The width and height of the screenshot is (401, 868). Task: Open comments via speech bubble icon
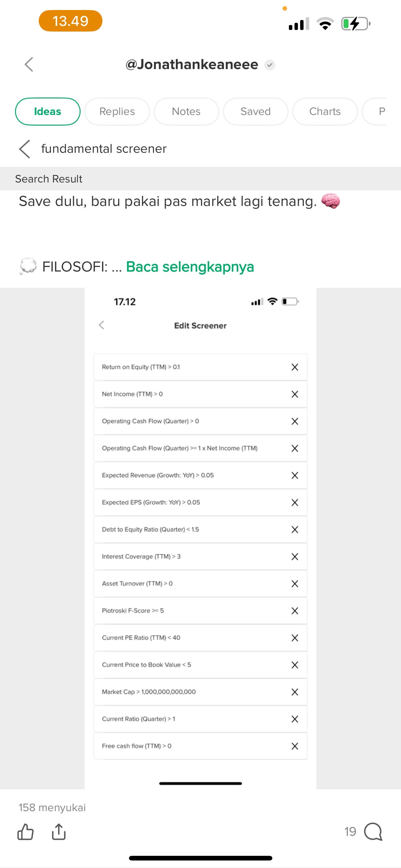pos(373,832)
